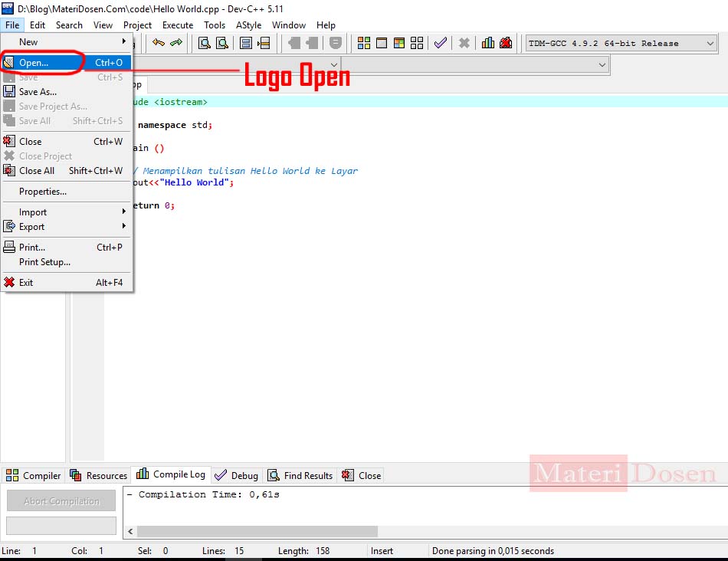Click the Close tab in bottom panel
The height and width of the screenshot is (561, 728).
point(361,476)
